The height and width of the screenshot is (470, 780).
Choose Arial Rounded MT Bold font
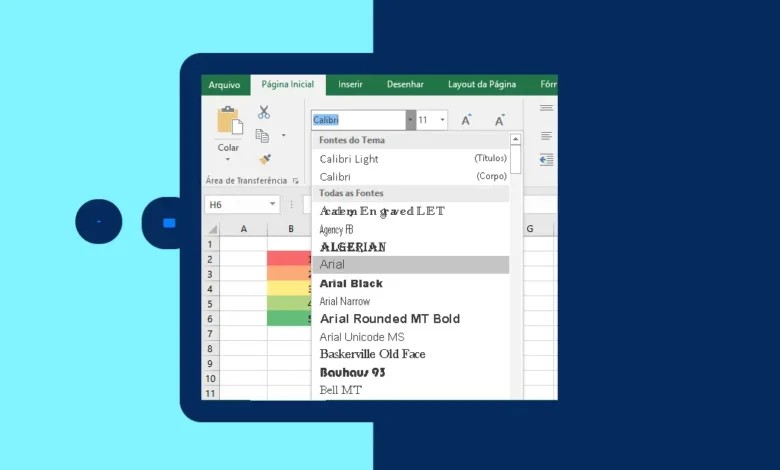click(411, 319)
